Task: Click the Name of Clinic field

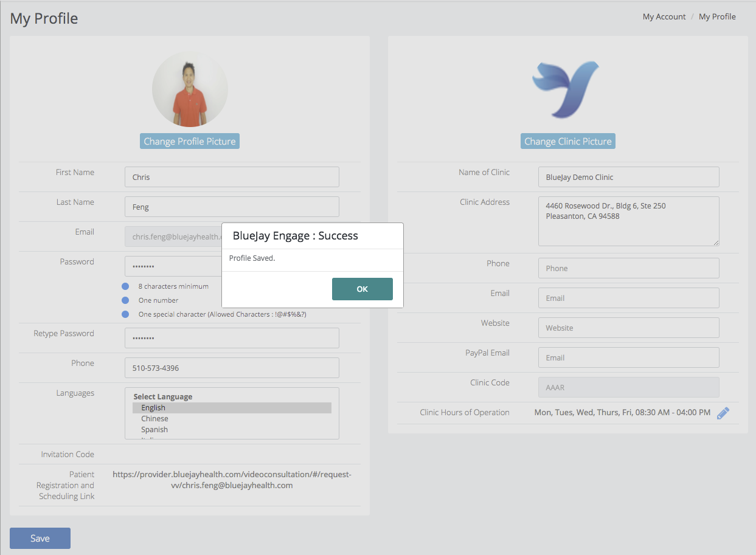Action: pyautogui.click(x=628, y=177)
